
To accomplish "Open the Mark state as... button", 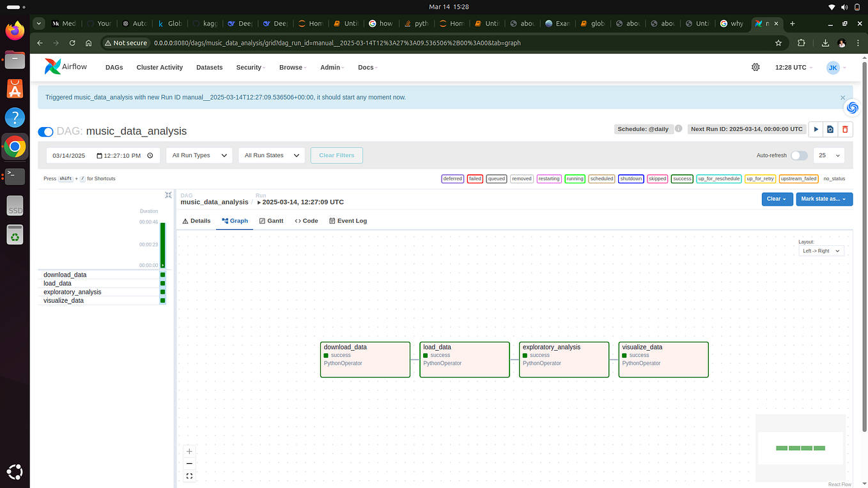I will click(x=824, y=199).
